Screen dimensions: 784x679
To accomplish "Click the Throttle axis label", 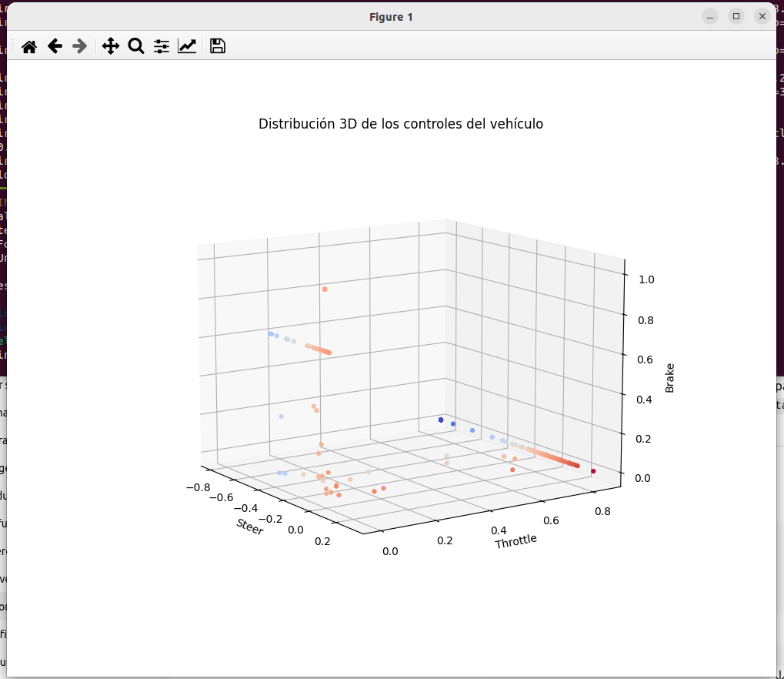I will pyautogui.click(x=514, y=540).
